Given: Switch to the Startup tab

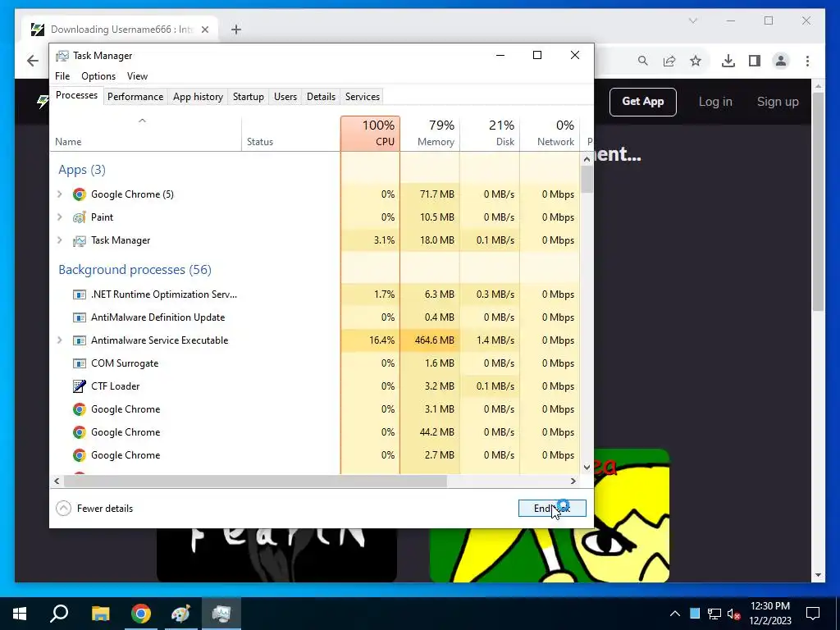Looking at the screenshot, I should click(248, 97).
